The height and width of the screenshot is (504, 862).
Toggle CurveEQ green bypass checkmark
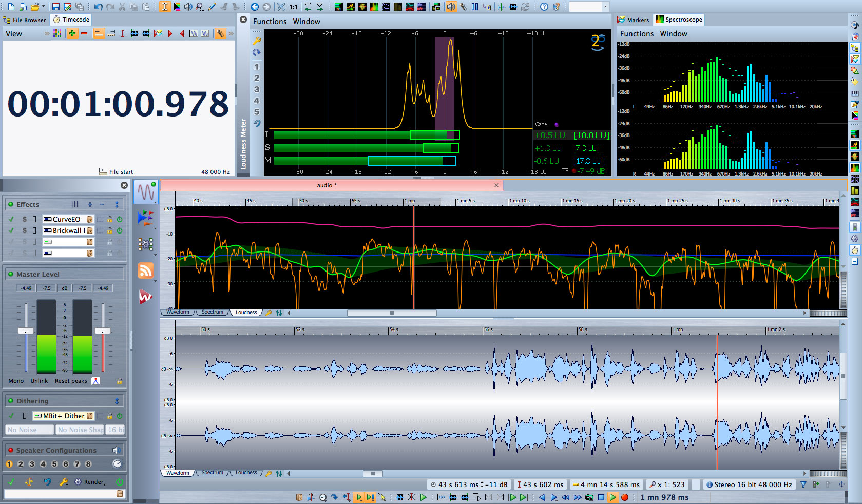click(11, 219)
